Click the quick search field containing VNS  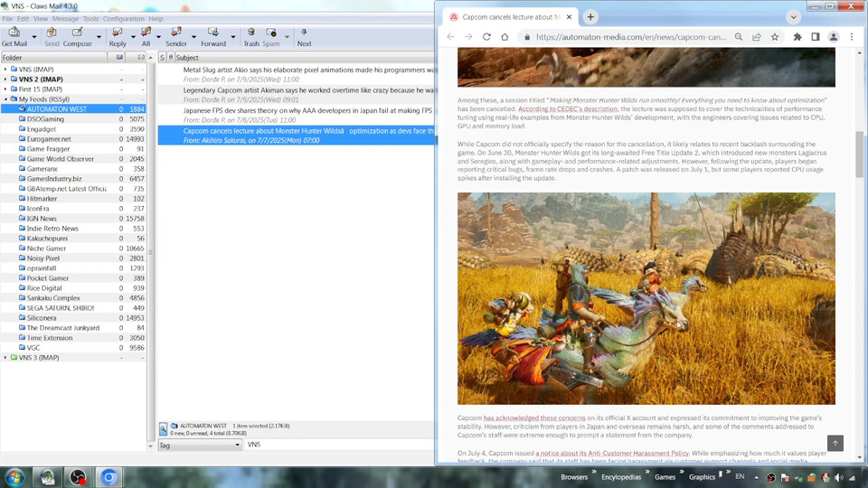339,445
